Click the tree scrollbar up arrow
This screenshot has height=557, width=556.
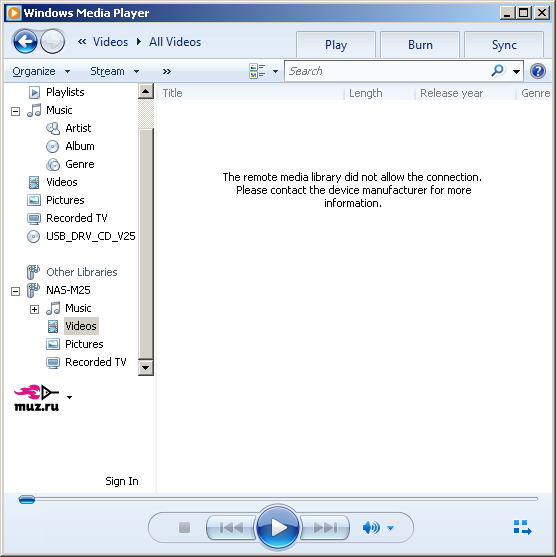[x=146, y=91]
